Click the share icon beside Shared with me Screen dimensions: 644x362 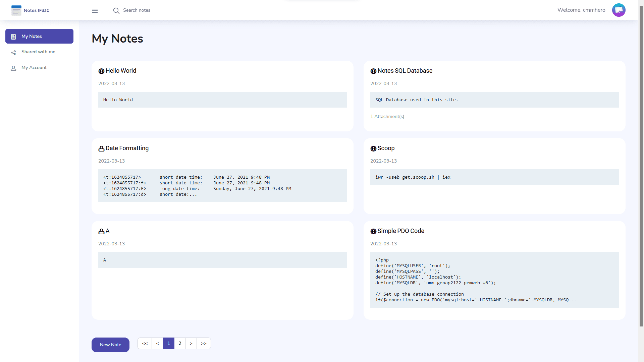tap(13, 52)
